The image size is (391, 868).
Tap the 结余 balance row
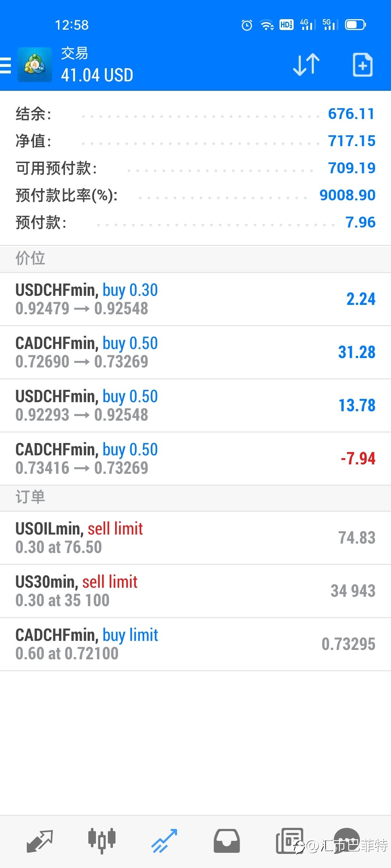195,114
